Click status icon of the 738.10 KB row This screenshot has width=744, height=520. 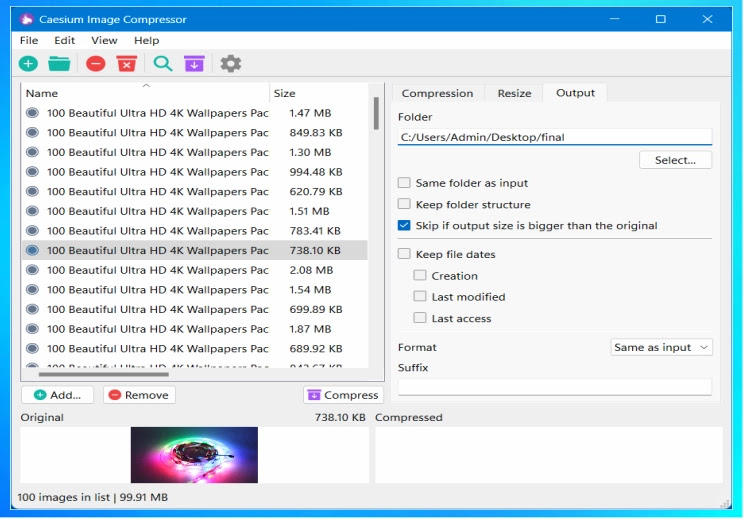pos(32,250)
